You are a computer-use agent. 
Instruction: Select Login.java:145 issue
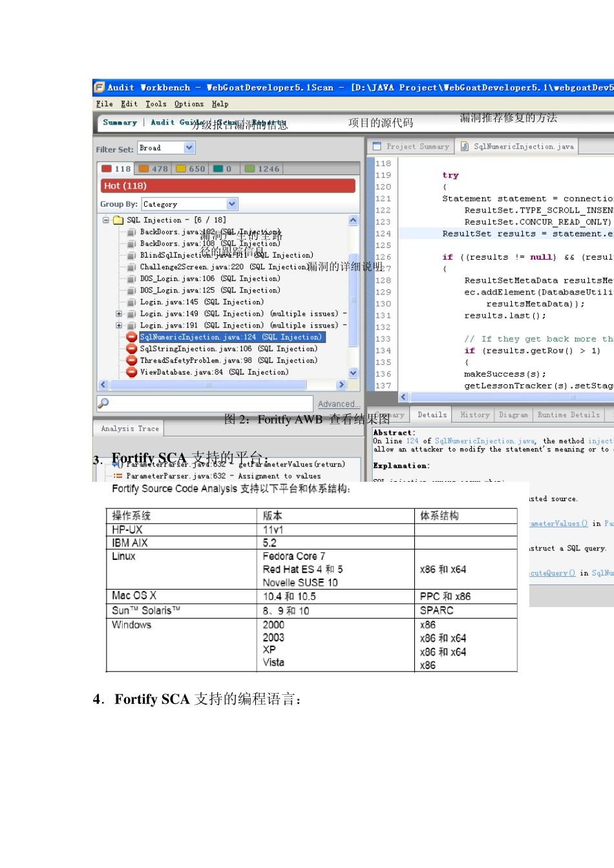pyautogui.click(x=202, y=302)
